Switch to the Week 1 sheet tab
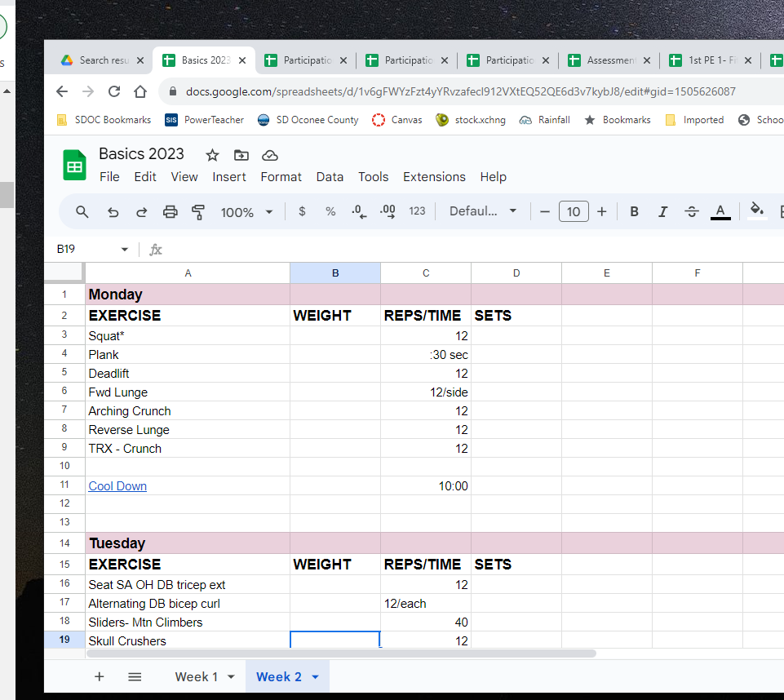Viewport: 784px width, 700px height. [x=196, y=677]
